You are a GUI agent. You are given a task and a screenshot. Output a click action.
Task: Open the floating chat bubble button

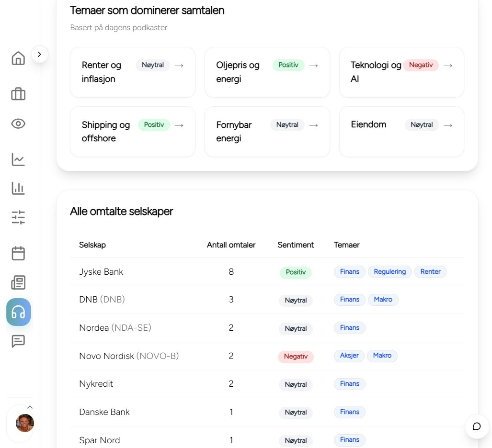point(477,426)
